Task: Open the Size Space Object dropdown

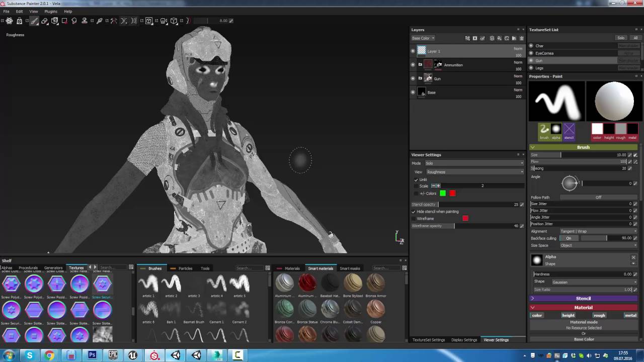Action: tap(599, 245)
